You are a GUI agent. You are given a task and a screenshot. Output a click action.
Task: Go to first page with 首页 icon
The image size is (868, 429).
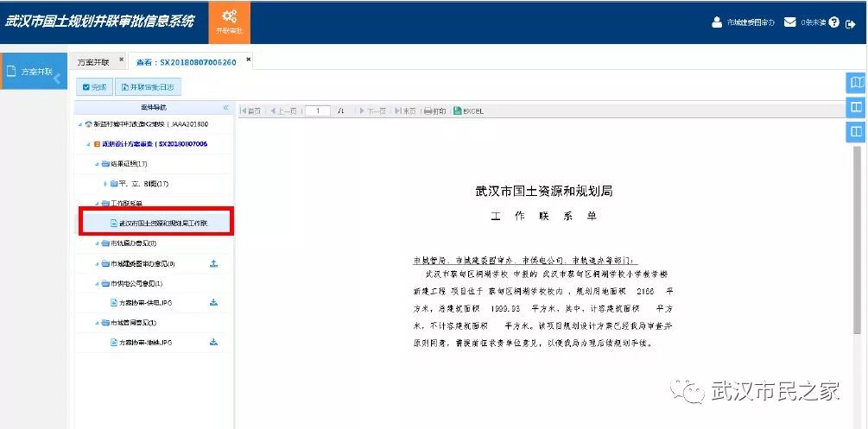(243, 110)
